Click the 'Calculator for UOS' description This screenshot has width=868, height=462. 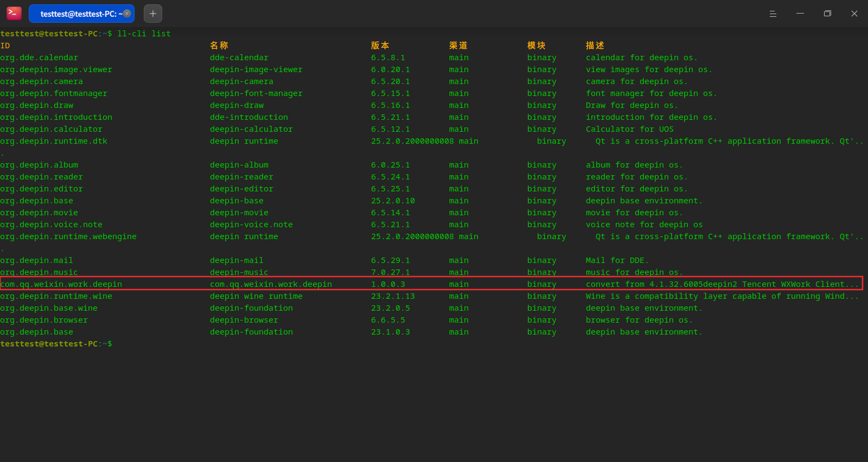630,129
